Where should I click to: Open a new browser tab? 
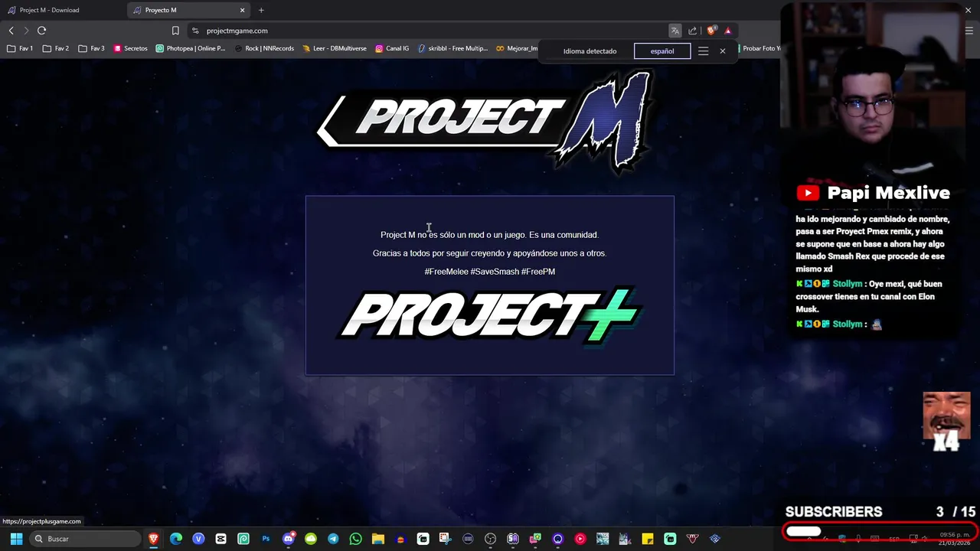(261, 10)
